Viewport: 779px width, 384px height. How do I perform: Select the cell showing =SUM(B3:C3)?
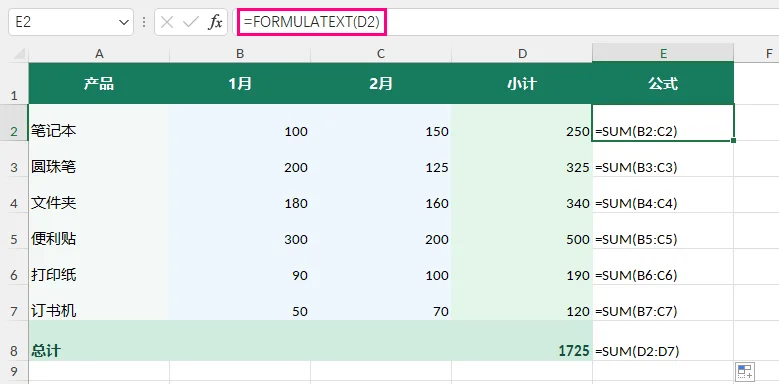663,159
